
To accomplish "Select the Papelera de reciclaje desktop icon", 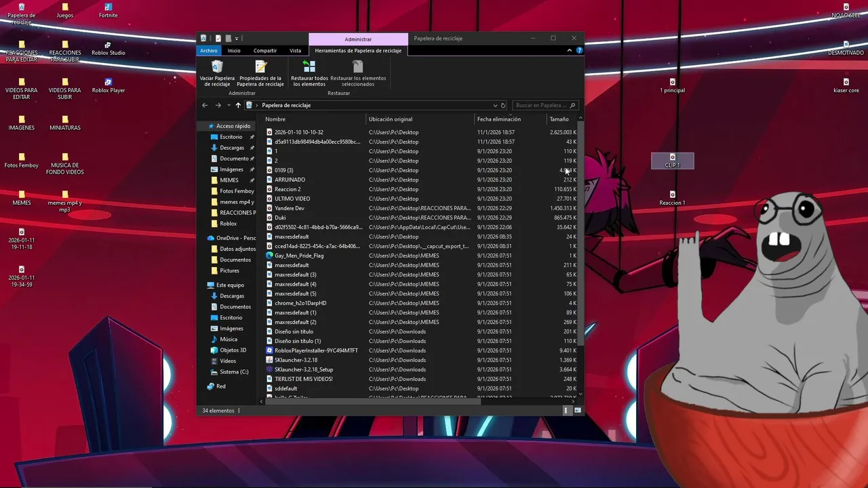I will pos(22,14).
